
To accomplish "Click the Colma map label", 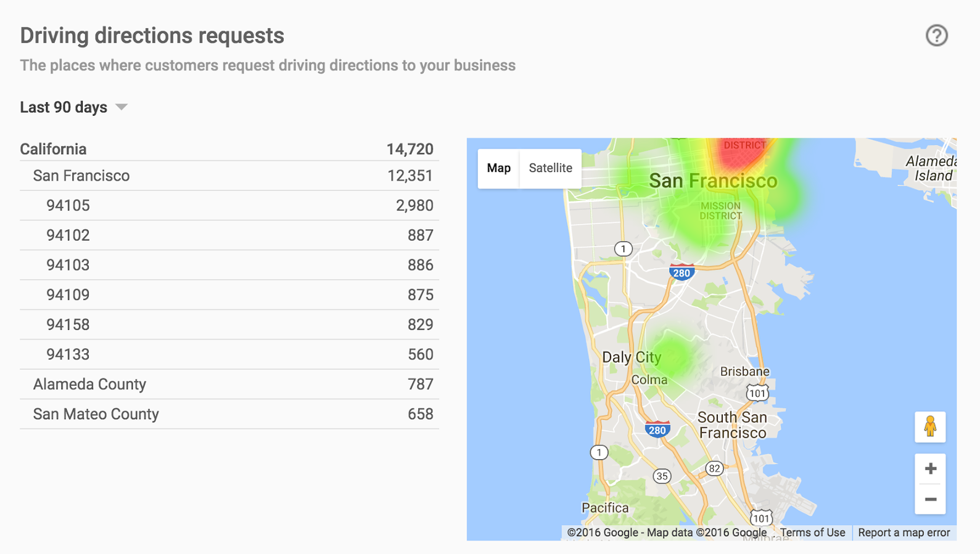I will [x=649, y=380].
